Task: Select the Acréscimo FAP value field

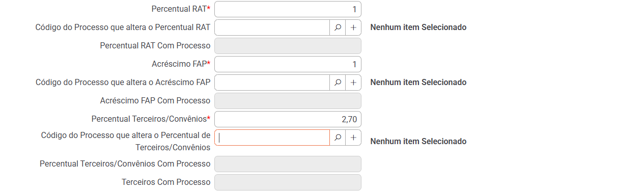Action: (288, 64)
